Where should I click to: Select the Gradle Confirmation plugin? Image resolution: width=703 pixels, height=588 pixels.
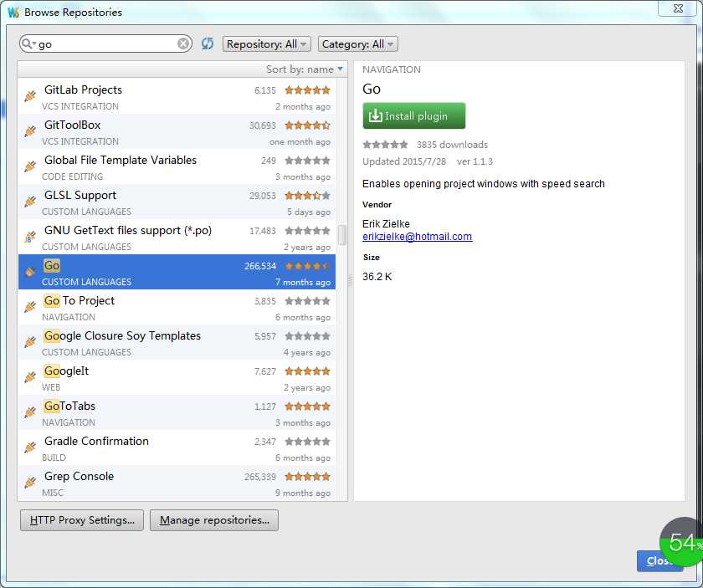click(x=177, y=447)
